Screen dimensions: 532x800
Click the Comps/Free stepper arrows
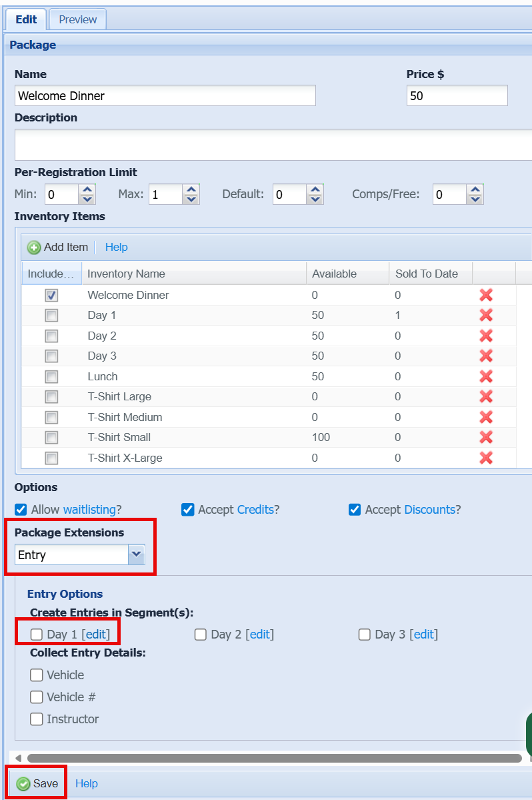(475, 195)
